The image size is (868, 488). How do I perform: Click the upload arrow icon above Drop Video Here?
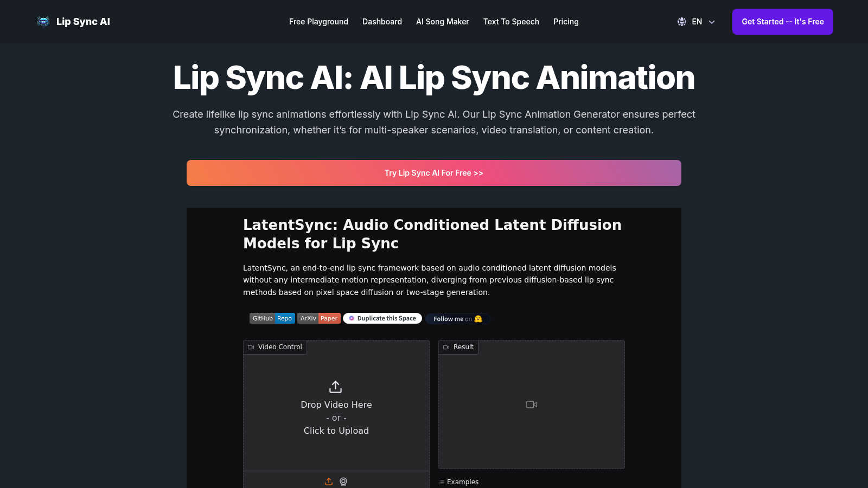(x=336, y=387)
